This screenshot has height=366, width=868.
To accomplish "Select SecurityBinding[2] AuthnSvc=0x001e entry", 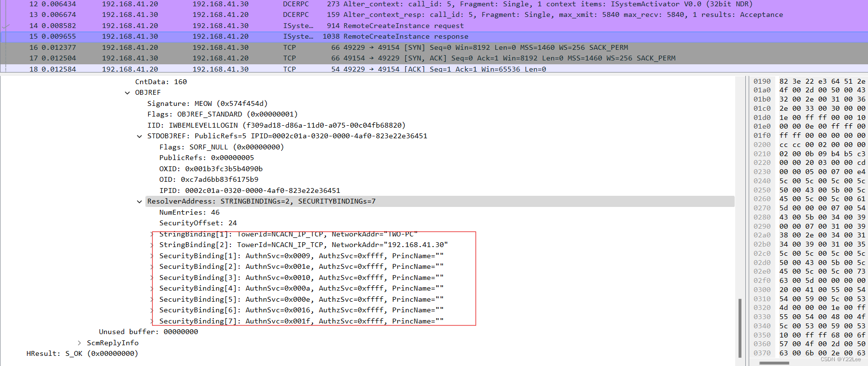I will (301, 267).
